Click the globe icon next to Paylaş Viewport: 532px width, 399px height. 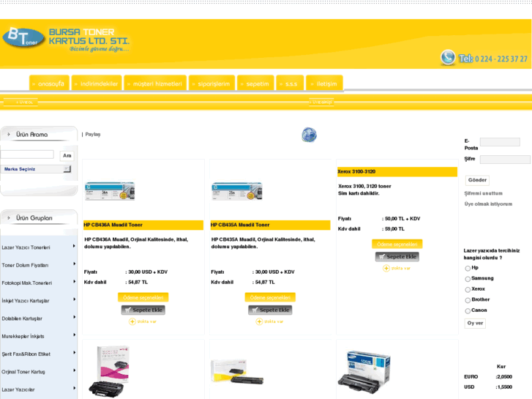[309, 135]
